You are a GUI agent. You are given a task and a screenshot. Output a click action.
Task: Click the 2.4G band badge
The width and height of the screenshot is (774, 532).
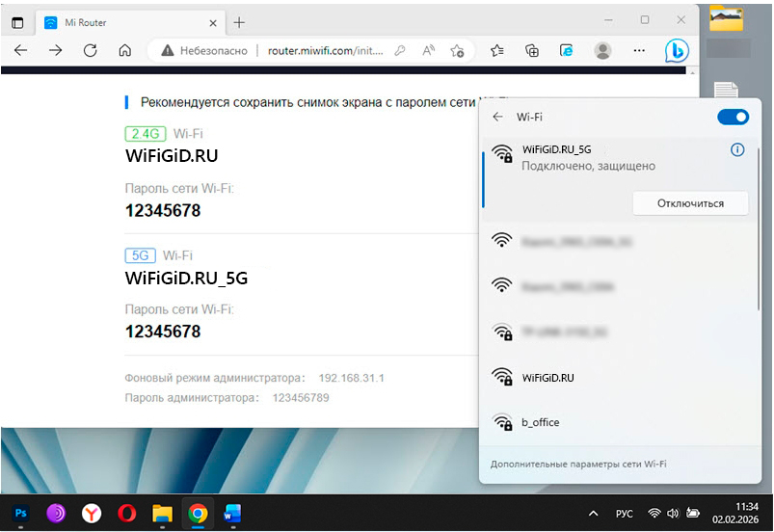[146, 134]
